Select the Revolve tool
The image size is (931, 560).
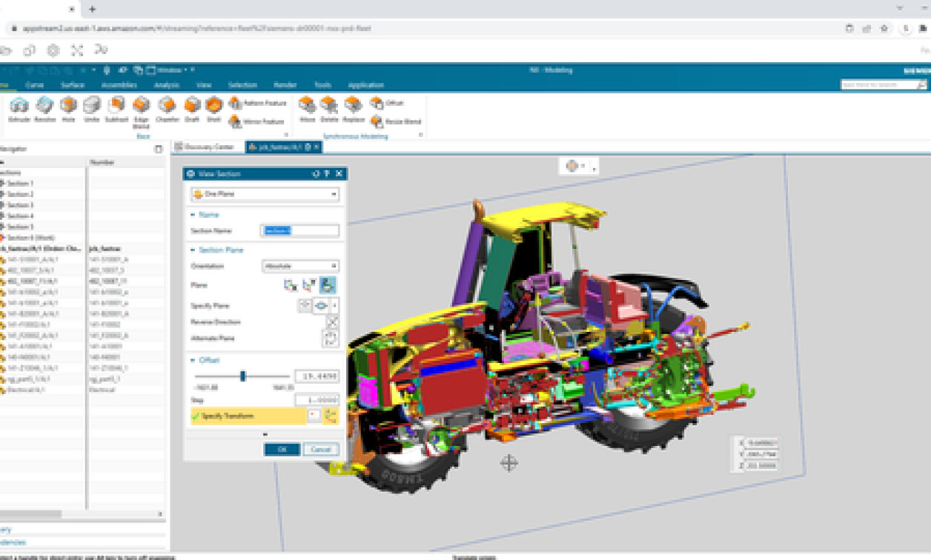tap(44, 110)
